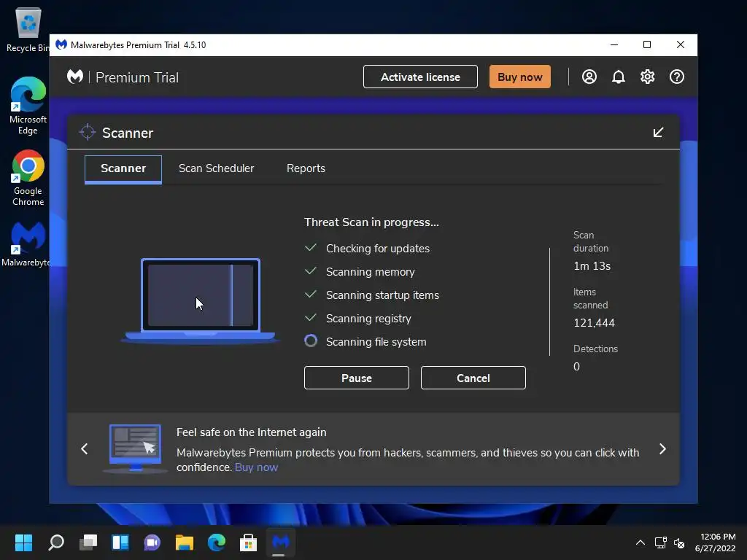The height and width of the screenshot is (560, 747).
Task: Click the items scanned value 121,444
Action: pyautogui.click(x=594, y=323)
